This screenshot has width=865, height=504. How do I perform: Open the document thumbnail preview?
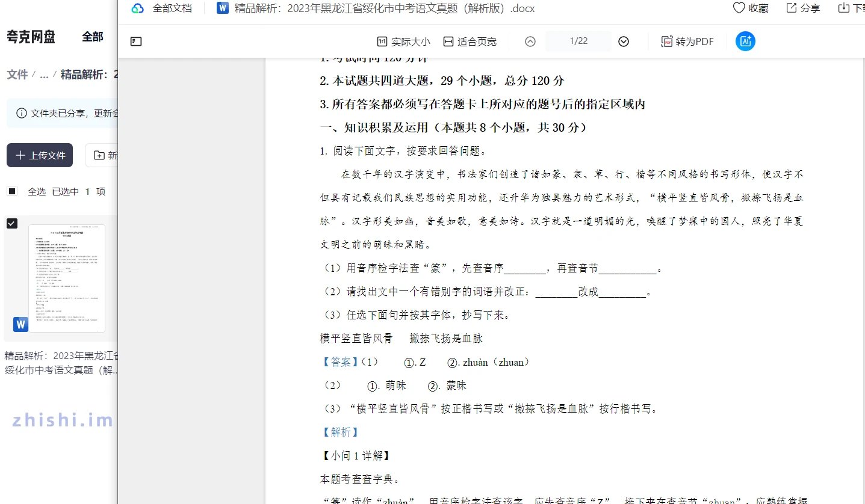pos(67,278)
